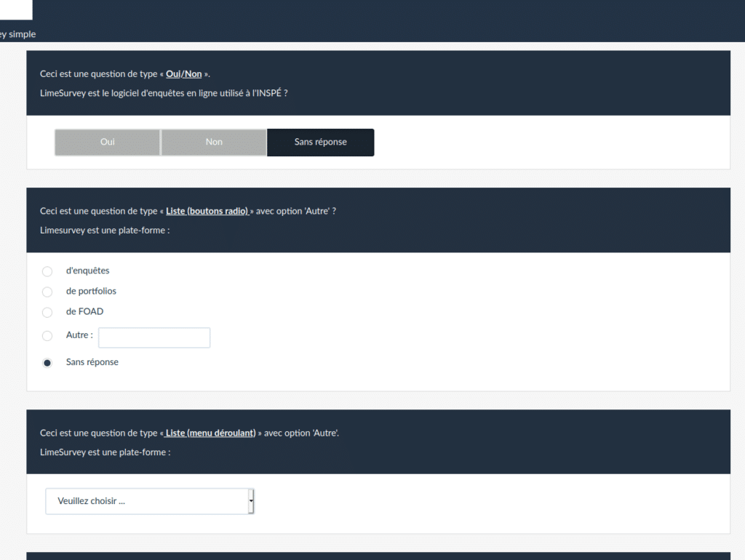Click the 'Autre' text input field

[x=154, y=337]
